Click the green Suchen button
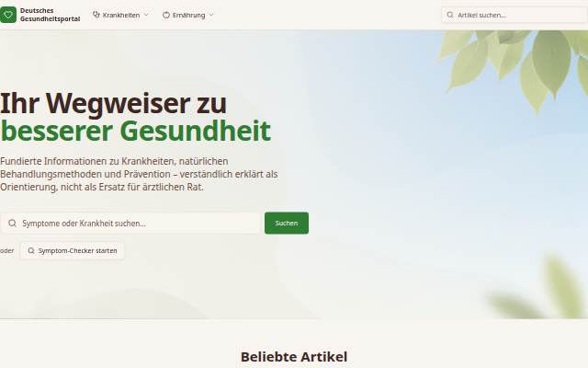Image resolution: width=588 pixels, height=368 pixels. (287, 223)
